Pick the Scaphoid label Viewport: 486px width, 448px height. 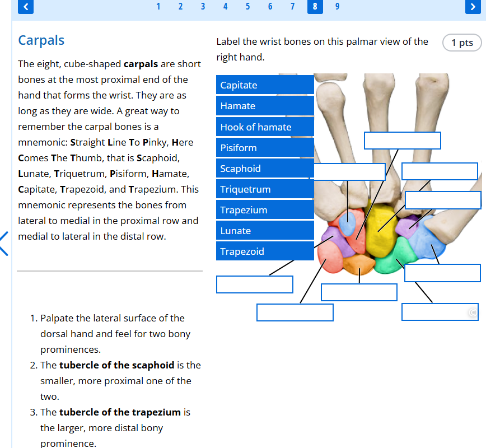point(264,168)
